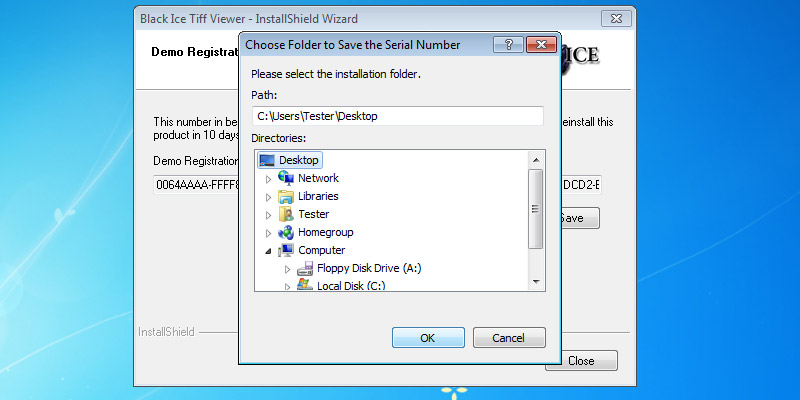Click the help question mark button

point(508,45)
